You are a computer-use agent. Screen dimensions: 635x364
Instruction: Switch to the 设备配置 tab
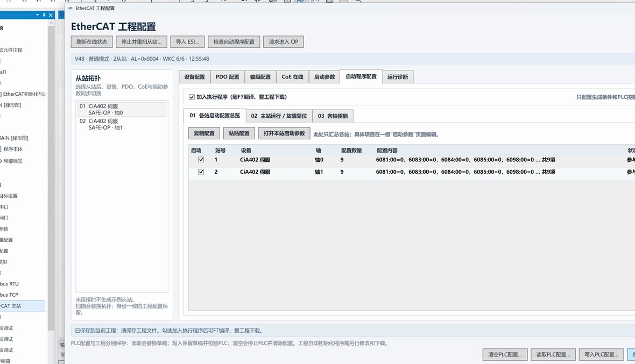tap(194, 77)
